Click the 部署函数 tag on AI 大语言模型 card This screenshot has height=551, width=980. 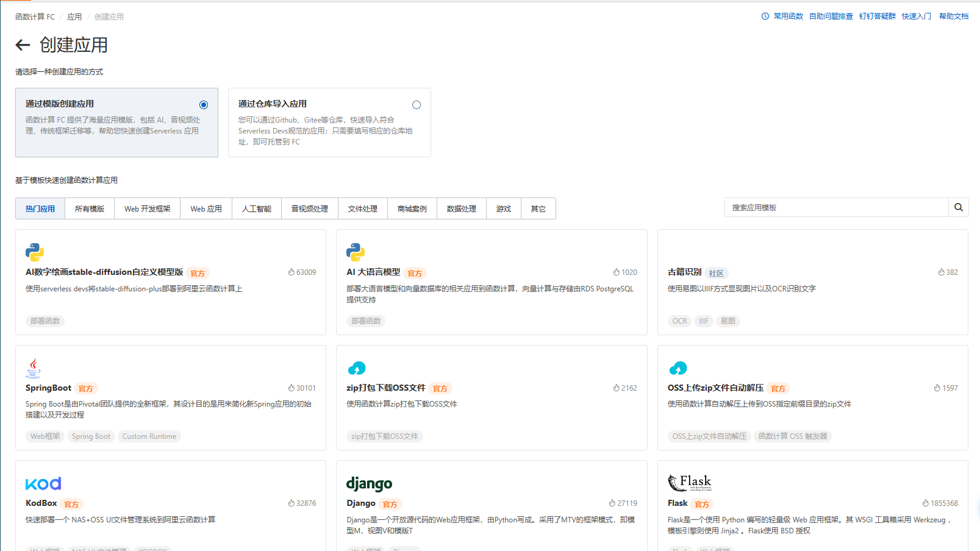click(x=366, y=321)
